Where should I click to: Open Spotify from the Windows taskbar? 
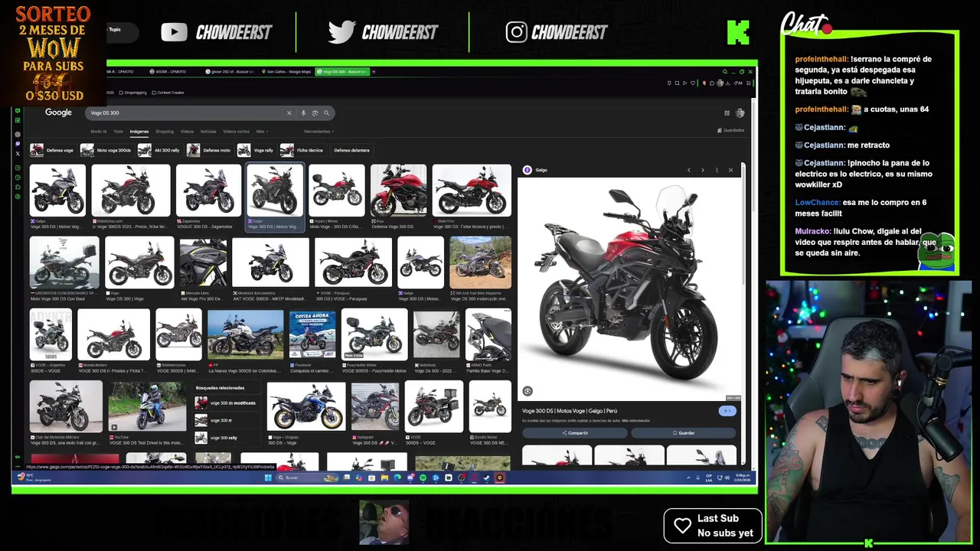(423, 478)
